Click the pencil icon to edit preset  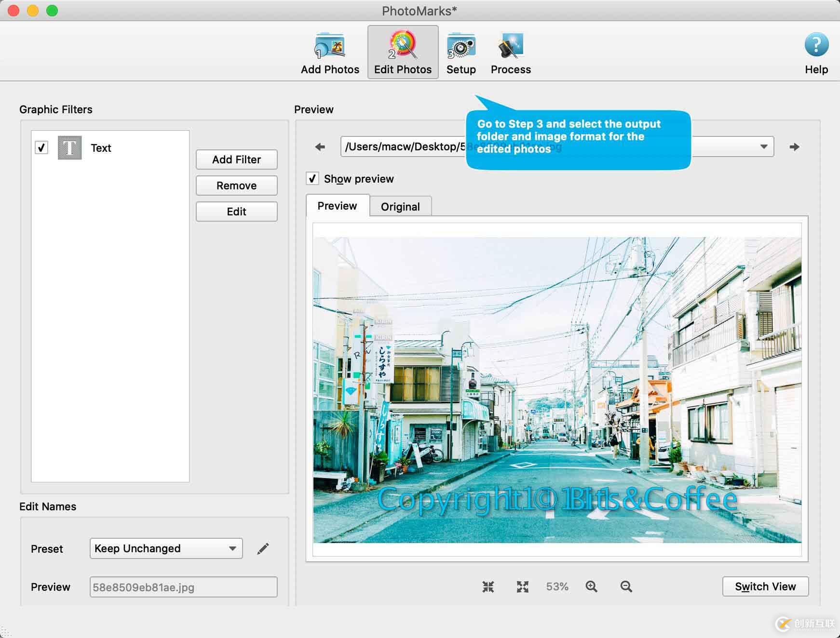tap(263, 548)
